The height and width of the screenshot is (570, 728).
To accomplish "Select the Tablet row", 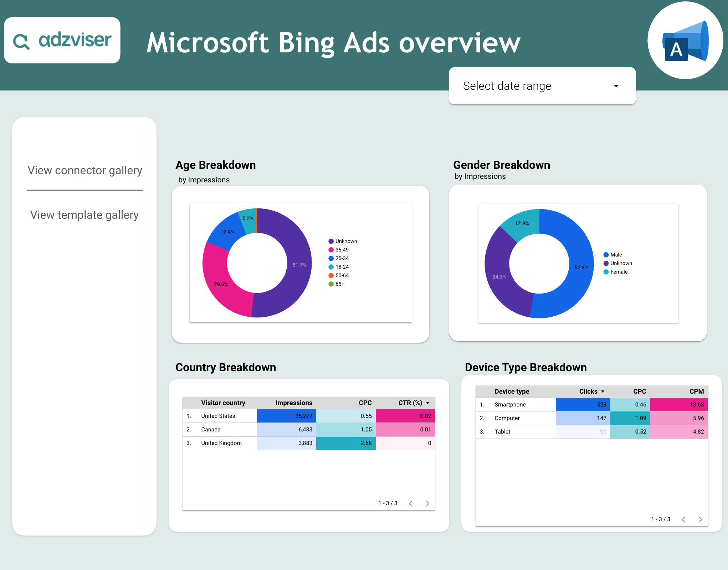I will pos(592,431).
